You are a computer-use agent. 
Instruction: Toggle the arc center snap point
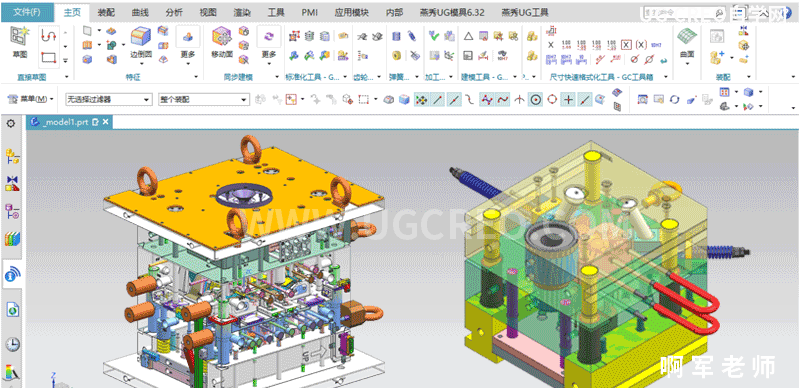[x=535, y=100]
